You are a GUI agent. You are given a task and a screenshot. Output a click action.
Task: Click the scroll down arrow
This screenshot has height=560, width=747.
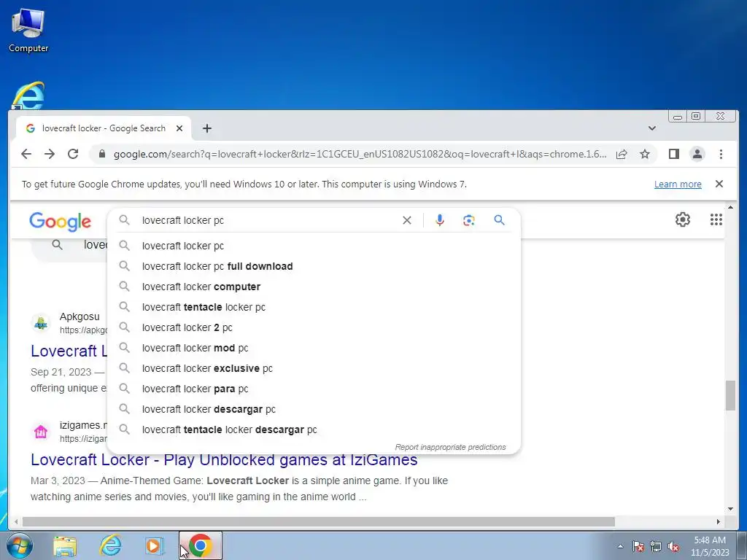click(731, 509)
